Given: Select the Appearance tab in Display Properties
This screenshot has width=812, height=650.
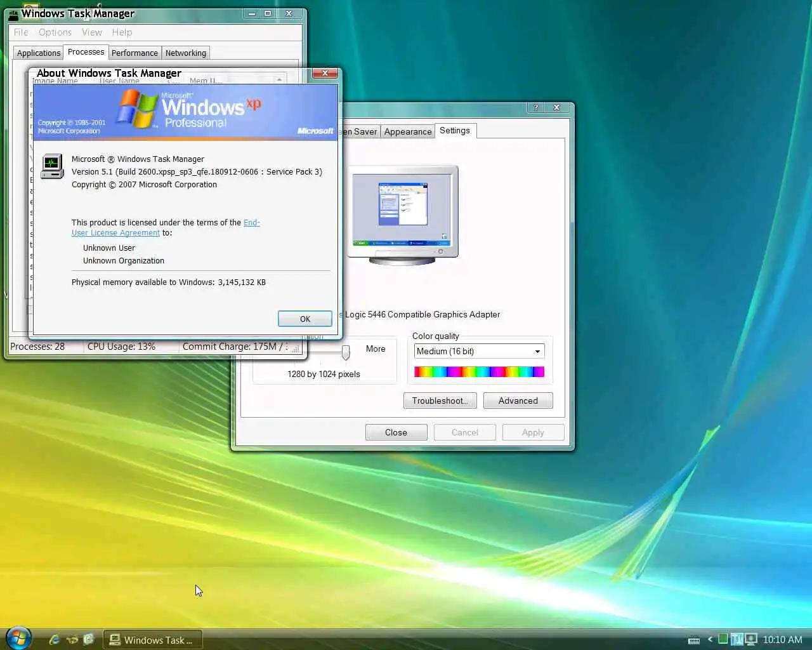Looking at the screenshot, I should tap(408, 131).
